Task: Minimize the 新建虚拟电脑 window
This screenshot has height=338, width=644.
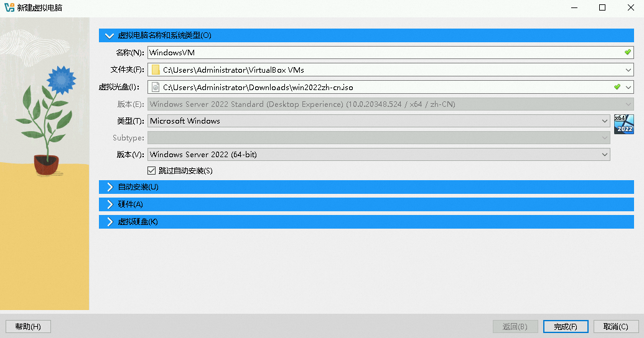Action: click(x=574, y=7)
